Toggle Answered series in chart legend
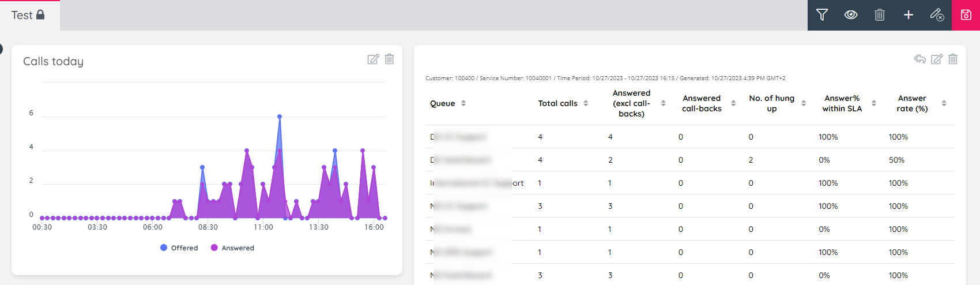The height and width of the screenshot is (285, 980). 232,248
